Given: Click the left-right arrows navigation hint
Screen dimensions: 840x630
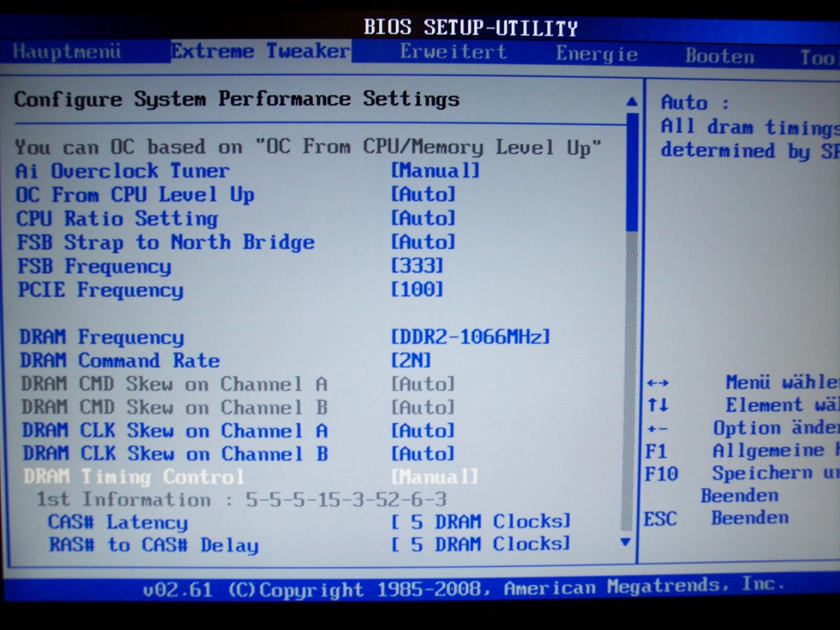Looking at the screenshot, I should pyautogui.click(x=658, y=383).
